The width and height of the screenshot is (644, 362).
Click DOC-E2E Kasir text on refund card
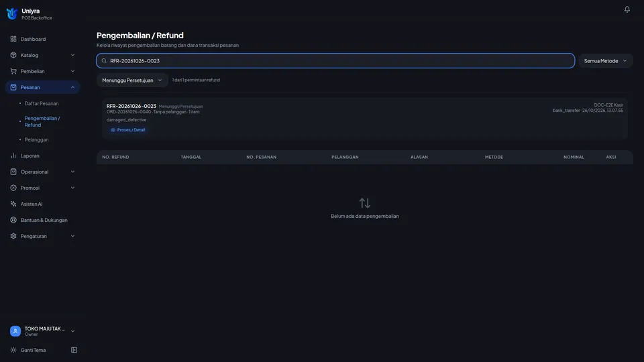pos(608,105)
